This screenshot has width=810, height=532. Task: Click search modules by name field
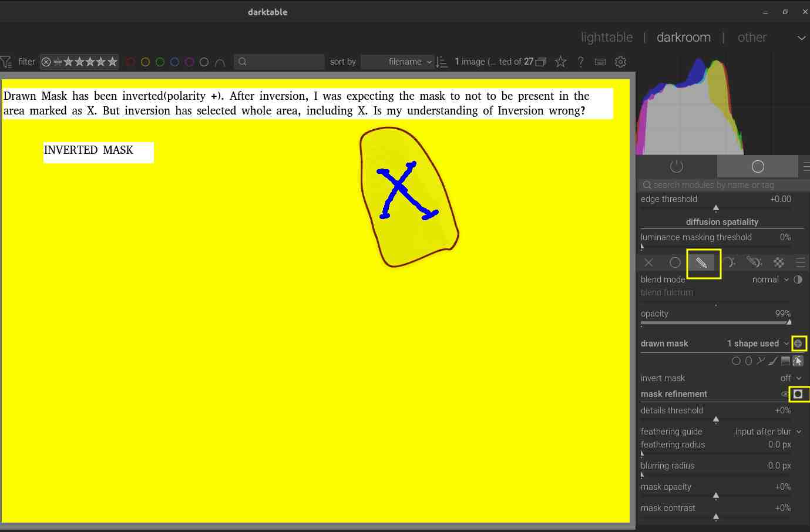(724, 185)
